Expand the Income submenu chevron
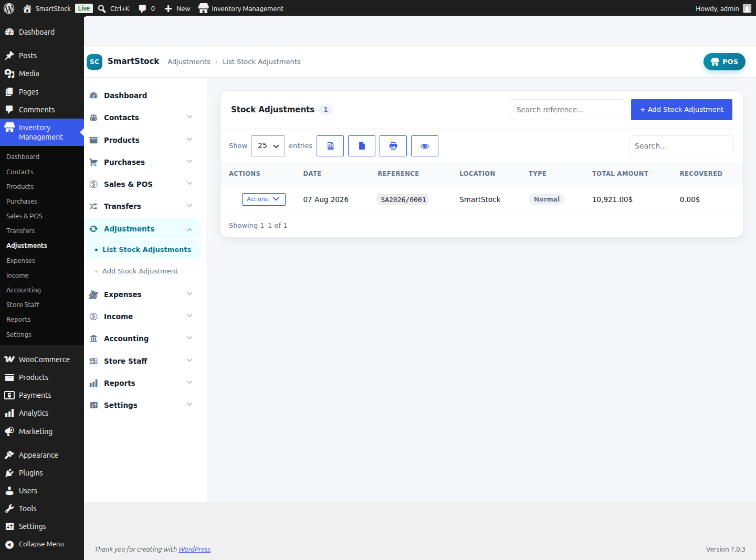This screenshot has height=560, width=756. click(x=190, y=316)
